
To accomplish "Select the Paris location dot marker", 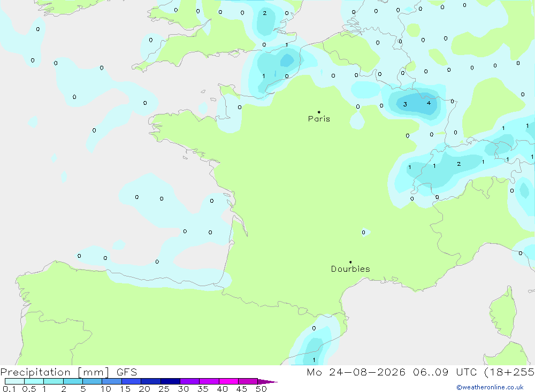I will tap(319, 112).
